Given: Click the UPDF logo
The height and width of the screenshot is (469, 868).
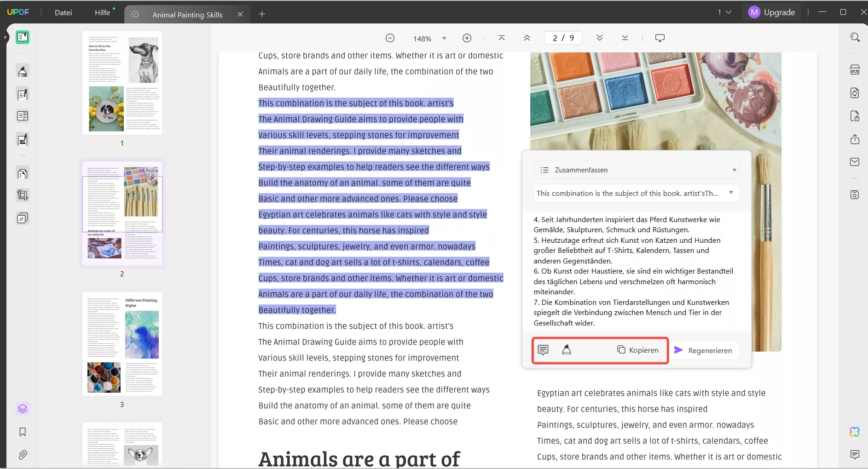Looking at the screenshot, I should pos(18,12).
